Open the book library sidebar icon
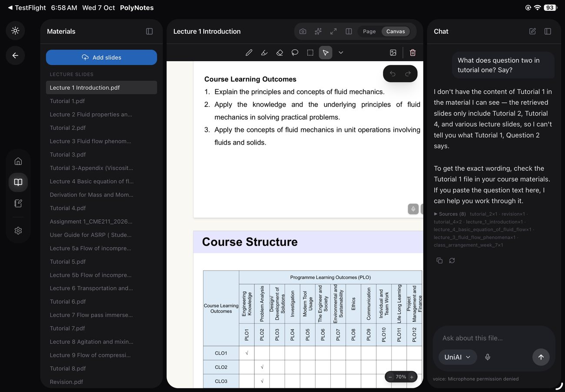This screenshot has height=392, width=565. coord(18,182)
